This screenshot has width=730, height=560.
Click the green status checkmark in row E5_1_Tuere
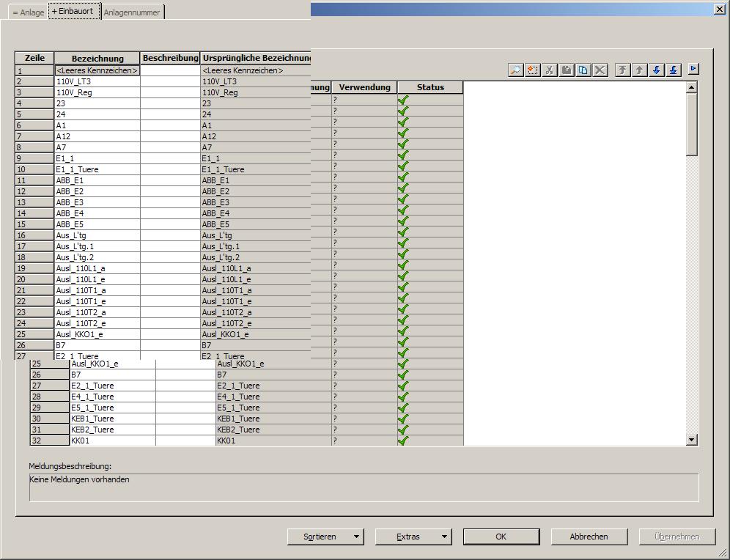click(x=403, y=408)
